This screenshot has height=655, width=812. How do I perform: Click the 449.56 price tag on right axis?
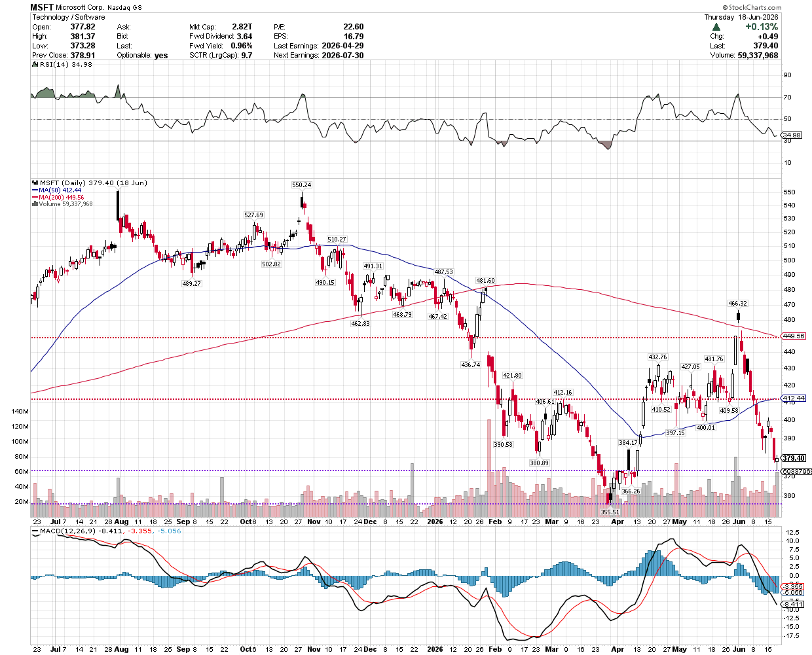(x=794, y=336)
